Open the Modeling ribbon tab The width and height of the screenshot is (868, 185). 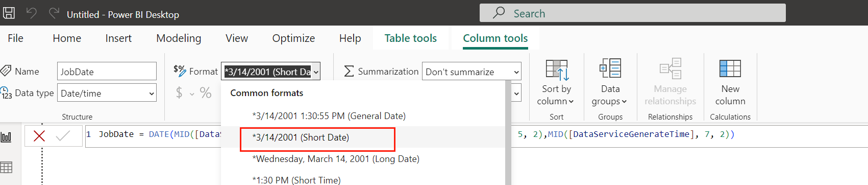(179, 38)
